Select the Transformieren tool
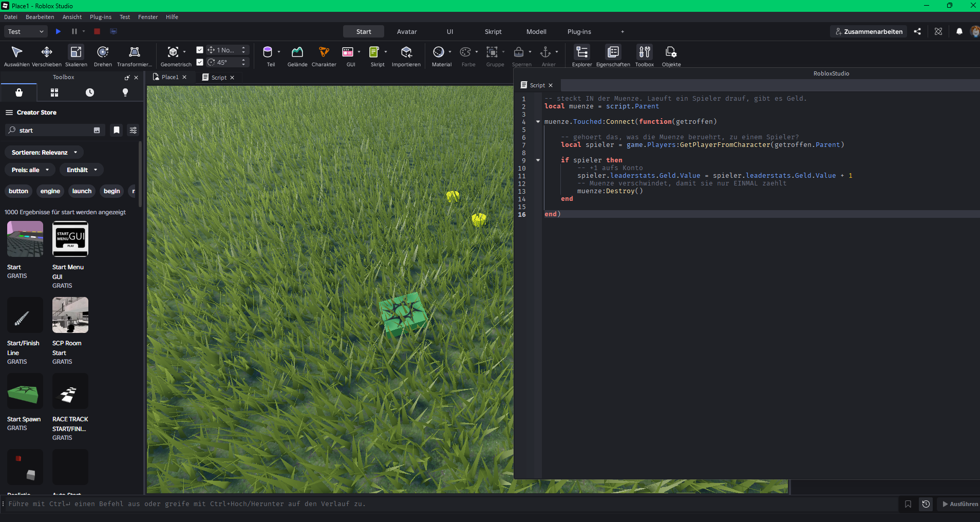 coord(135,55)
